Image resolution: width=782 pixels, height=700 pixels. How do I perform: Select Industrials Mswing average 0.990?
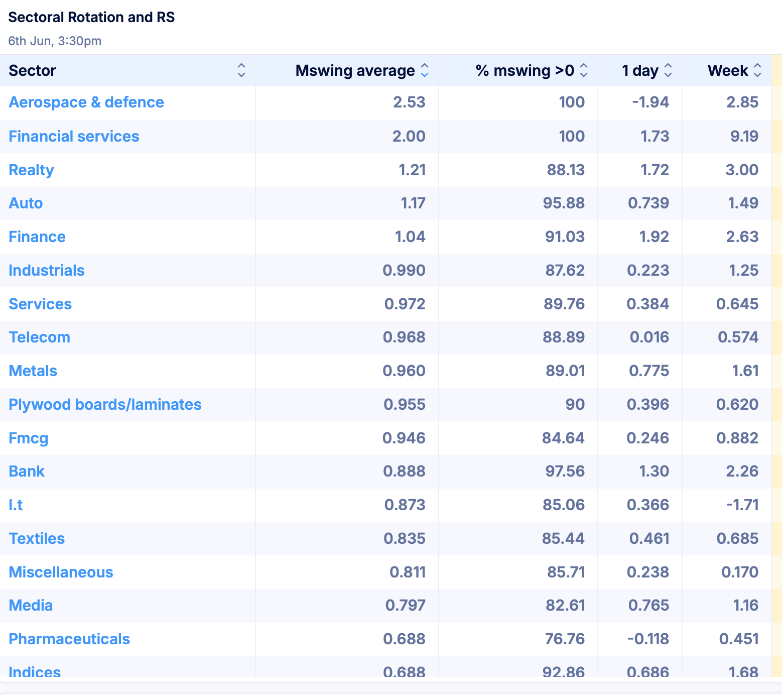click(404, 271)
